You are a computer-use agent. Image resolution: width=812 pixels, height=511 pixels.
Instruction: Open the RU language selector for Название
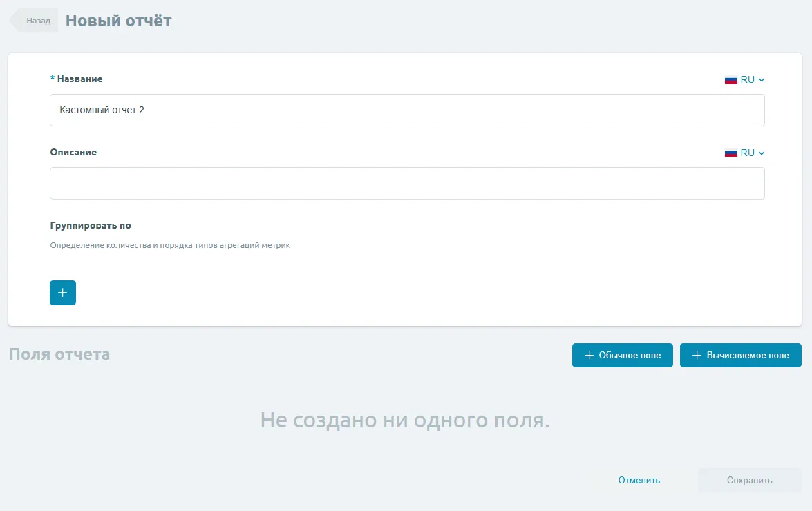[x=747, y=79]
